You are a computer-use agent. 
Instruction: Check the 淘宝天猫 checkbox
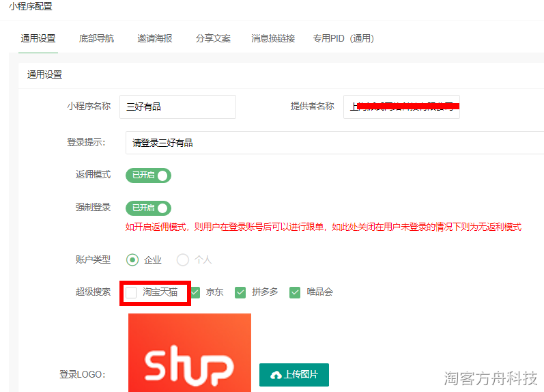point(131,292)
